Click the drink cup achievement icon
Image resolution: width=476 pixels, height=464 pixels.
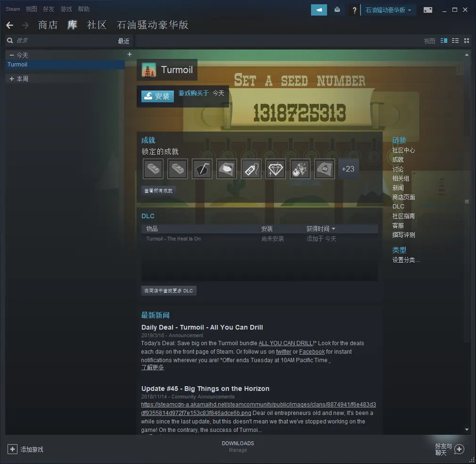pos(202,169)
